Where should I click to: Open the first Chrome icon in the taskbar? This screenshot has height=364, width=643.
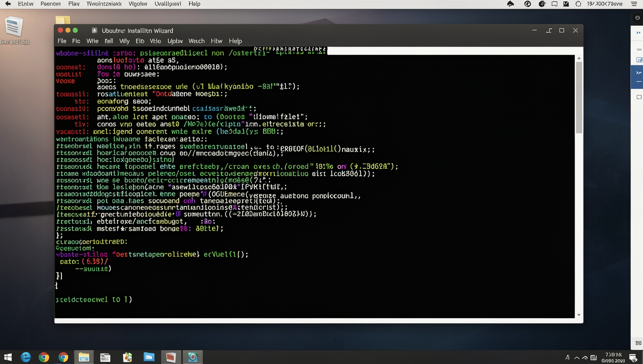[x=44, y=357]
